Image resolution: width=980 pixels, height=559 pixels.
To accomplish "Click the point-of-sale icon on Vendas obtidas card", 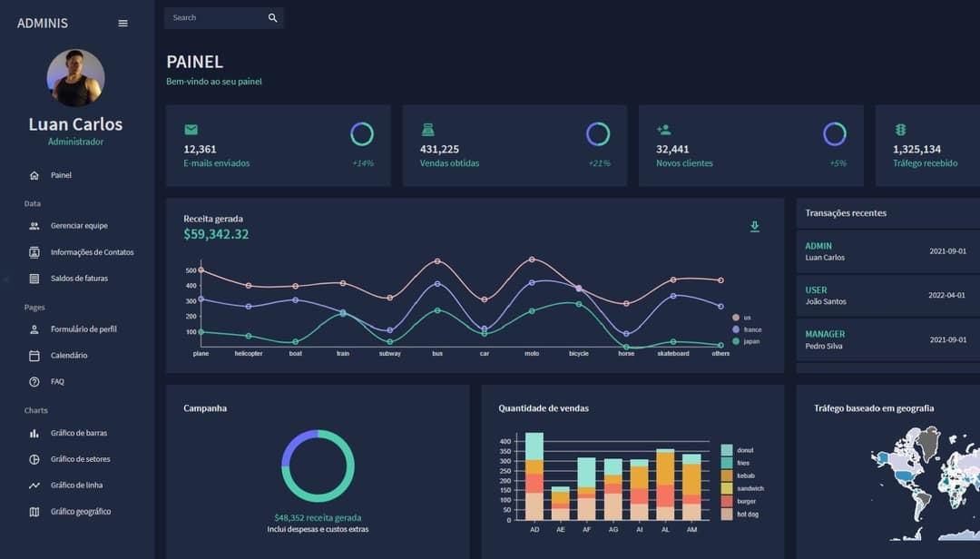I will pyautogui.click(x=427, y=130).
